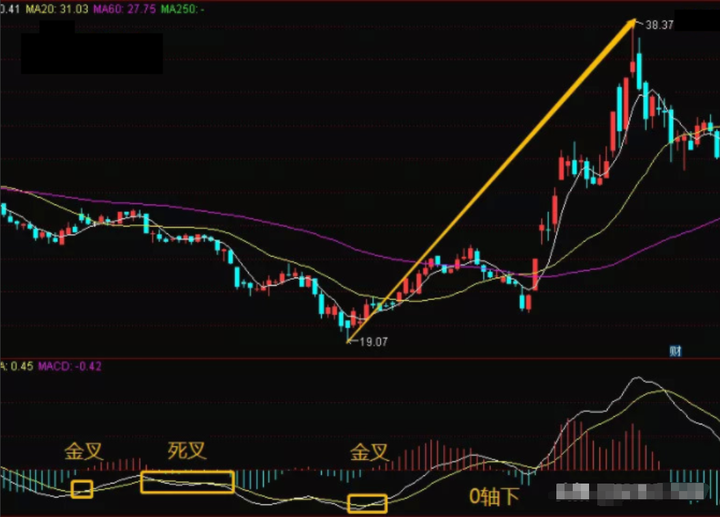Select the 死叉 yellow highlight rectangle
720x517 pixels.
coord(187,482)
